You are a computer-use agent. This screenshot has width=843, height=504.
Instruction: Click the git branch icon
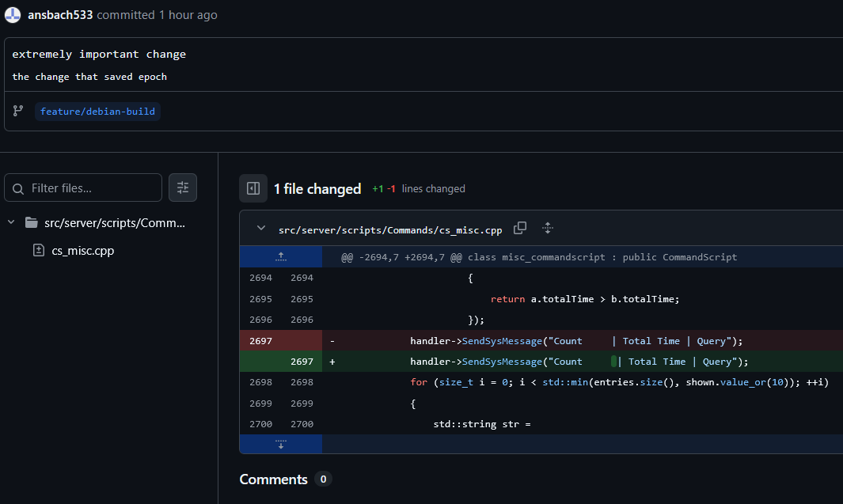tap(18, 111)
